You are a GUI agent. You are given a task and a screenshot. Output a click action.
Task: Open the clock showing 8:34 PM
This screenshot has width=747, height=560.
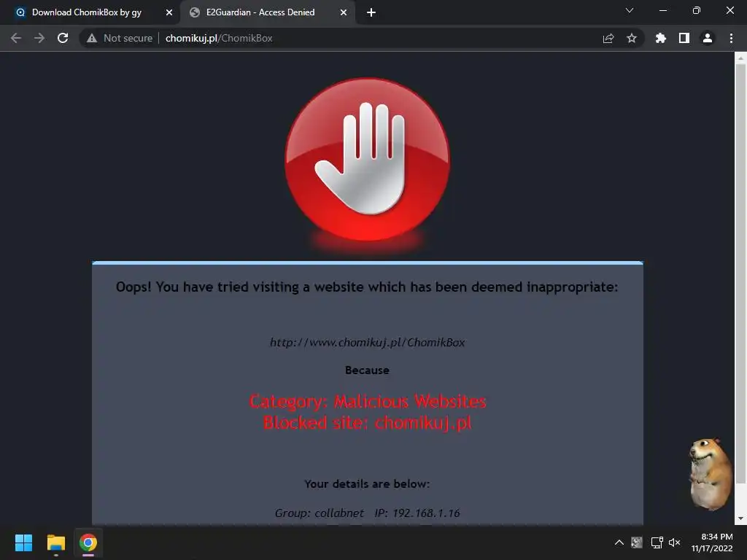click(712, 542)
